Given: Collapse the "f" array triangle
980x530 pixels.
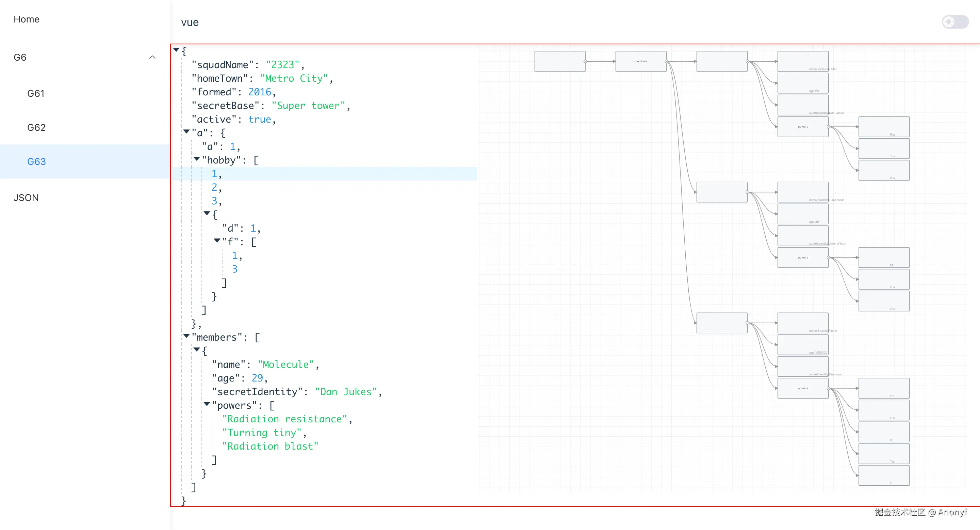Looking at the screenshot, I should (x=217, y=240).
